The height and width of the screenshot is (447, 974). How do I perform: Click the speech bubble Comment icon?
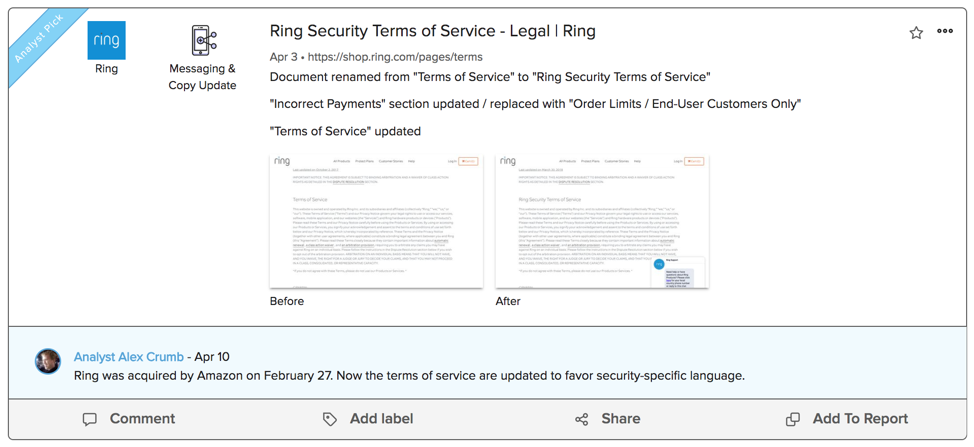[90, 419]
